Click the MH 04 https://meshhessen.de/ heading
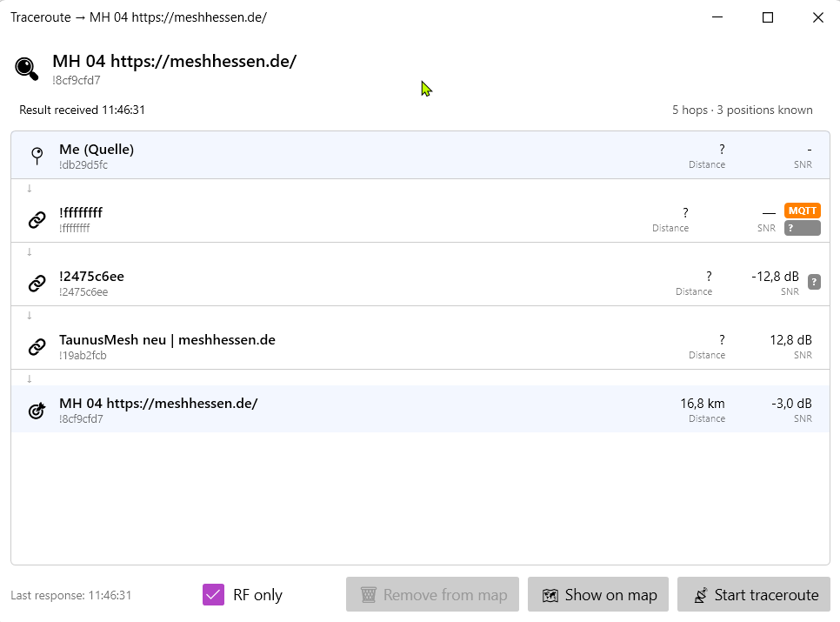 click(174, 61)
